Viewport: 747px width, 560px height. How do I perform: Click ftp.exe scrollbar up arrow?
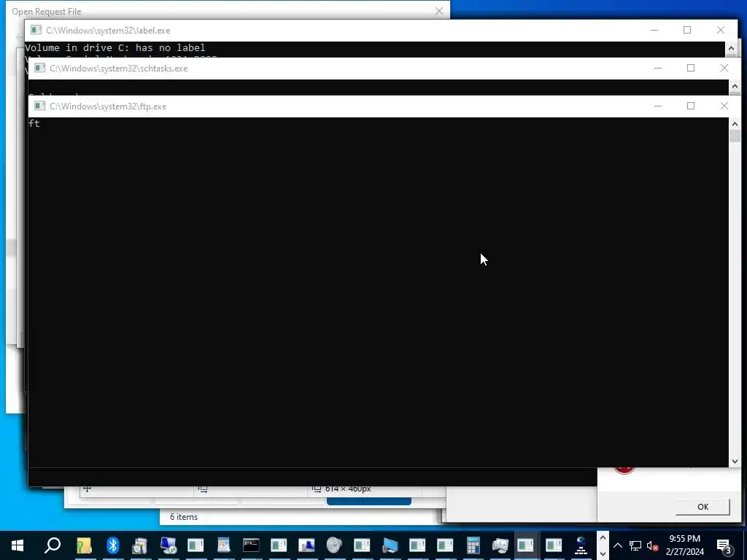click(x=735, y=124)
